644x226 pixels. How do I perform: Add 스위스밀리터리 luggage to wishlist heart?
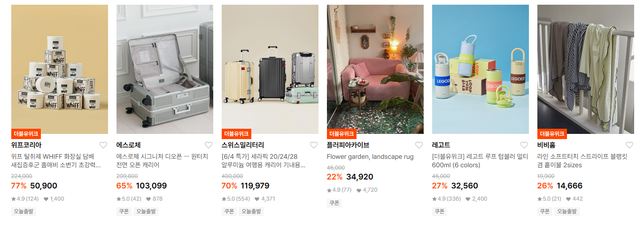click(314, 145)
